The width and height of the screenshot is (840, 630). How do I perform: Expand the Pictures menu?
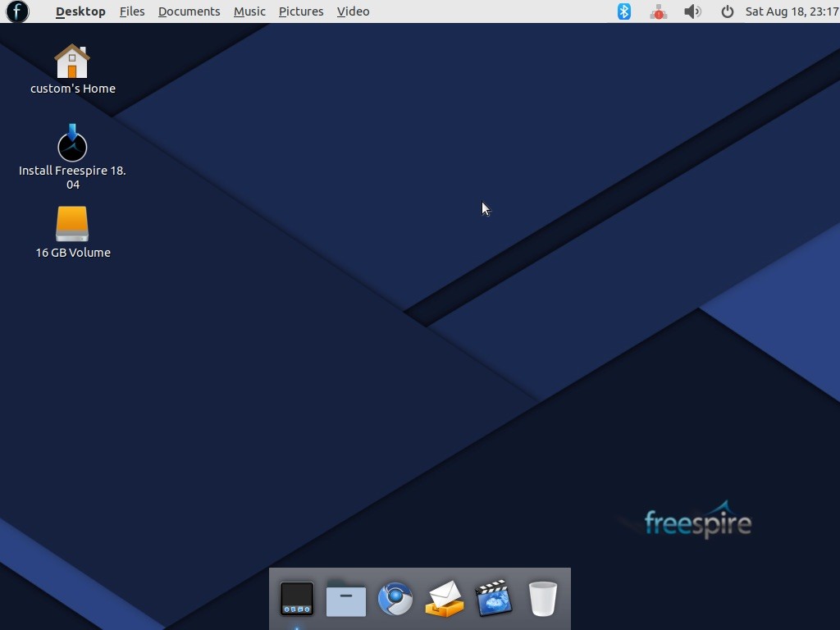300,11
